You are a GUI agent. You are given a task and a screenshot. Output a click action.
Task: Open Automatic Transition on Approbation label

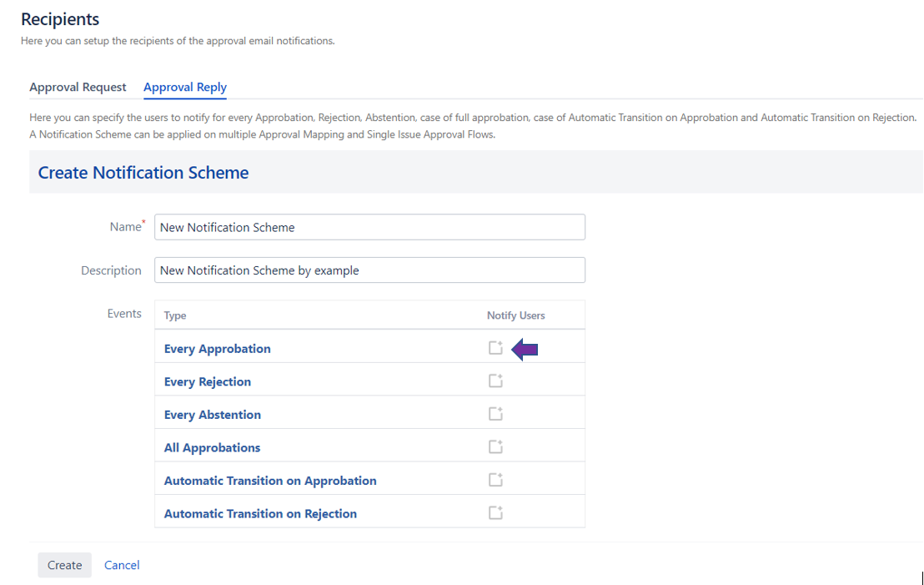269,481
